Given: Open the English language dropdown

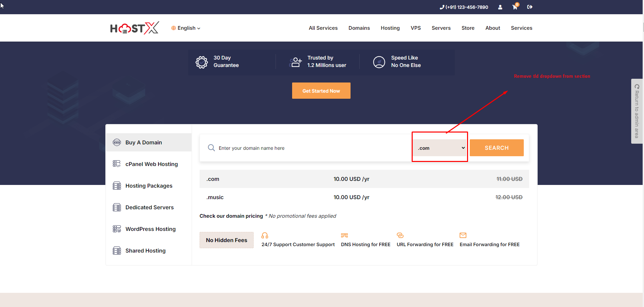Looking at the screenshot, I should [x=186, y=28].
